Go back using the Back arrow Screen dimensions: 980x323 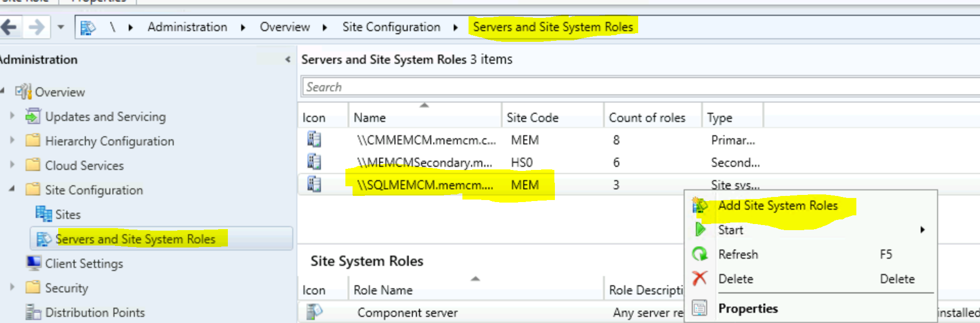coord(9,27)
